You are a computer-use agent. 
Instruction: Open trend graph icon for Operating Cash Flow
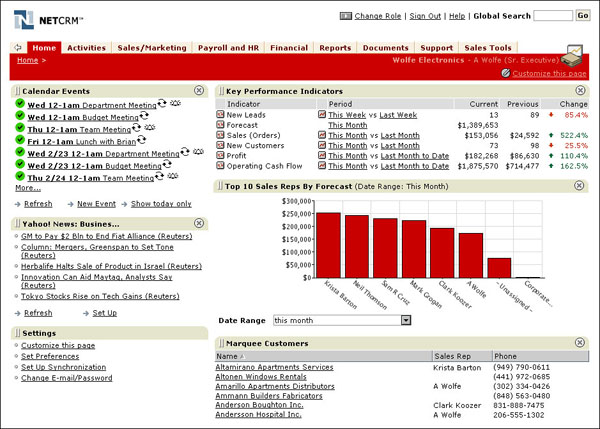point(322,165)
